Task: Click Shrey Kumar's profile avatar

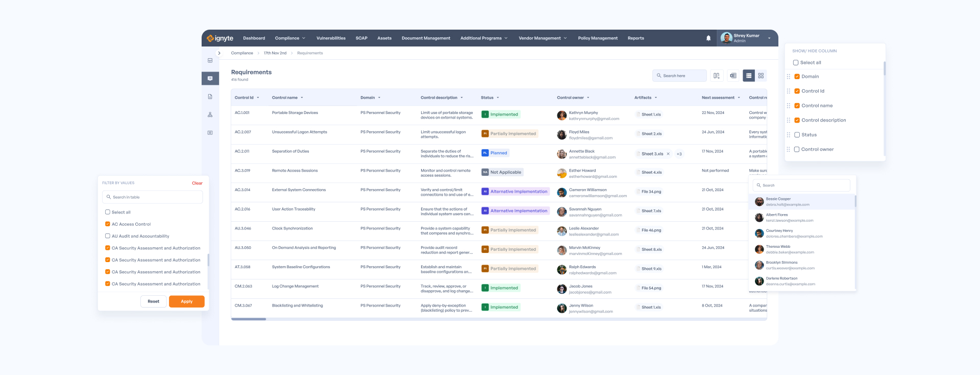Action: tap(726, 38)
